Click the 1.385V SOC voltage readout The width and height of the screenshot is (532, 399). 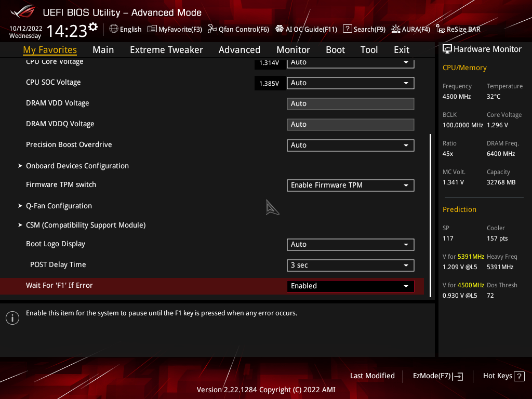coord(269,84)
